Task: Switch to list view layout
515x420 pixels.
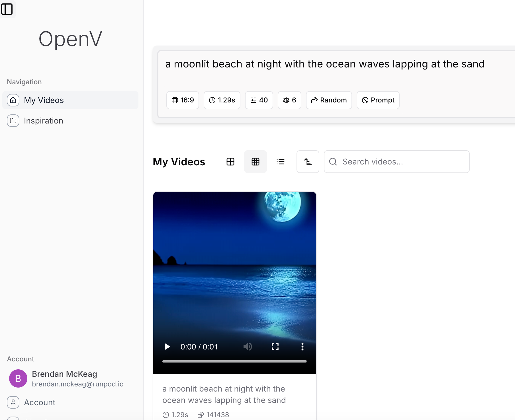Action: pos(280,162)
